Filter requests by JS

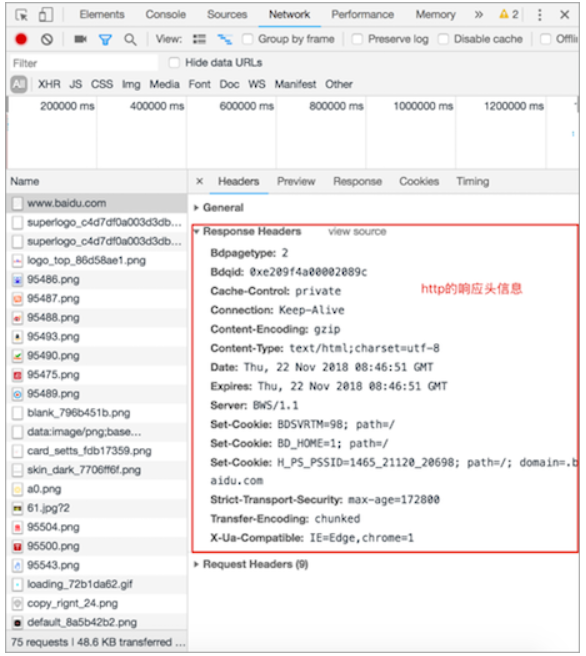click(76, 85)
